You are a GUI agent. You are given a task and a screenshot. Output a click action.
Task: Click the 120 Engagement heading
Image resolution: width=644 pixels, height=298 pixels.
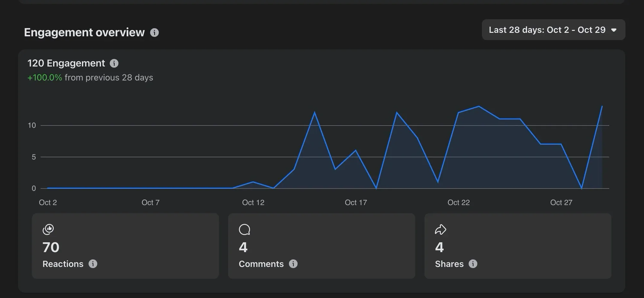tap(66, 63)
